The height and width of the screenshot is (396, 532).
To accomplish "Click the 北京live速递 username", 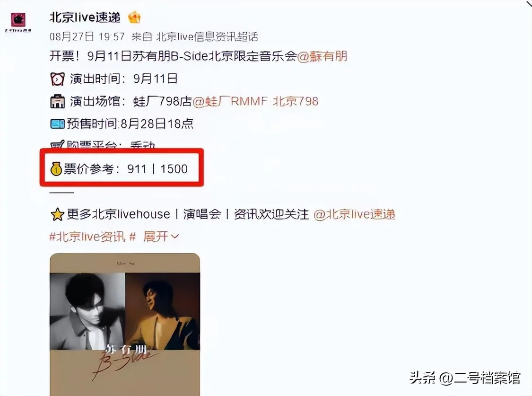I will [x=85, y=18].
